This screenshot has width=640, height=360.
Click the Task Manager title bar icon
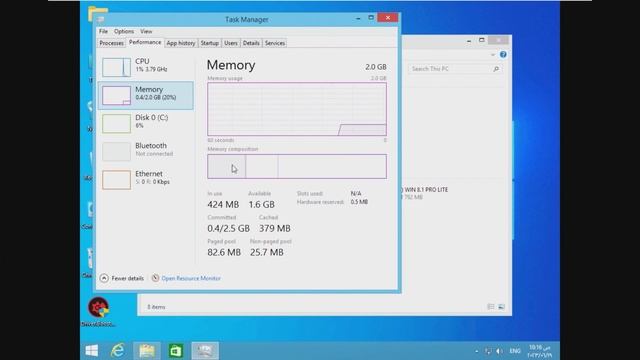tap(101, 19)
